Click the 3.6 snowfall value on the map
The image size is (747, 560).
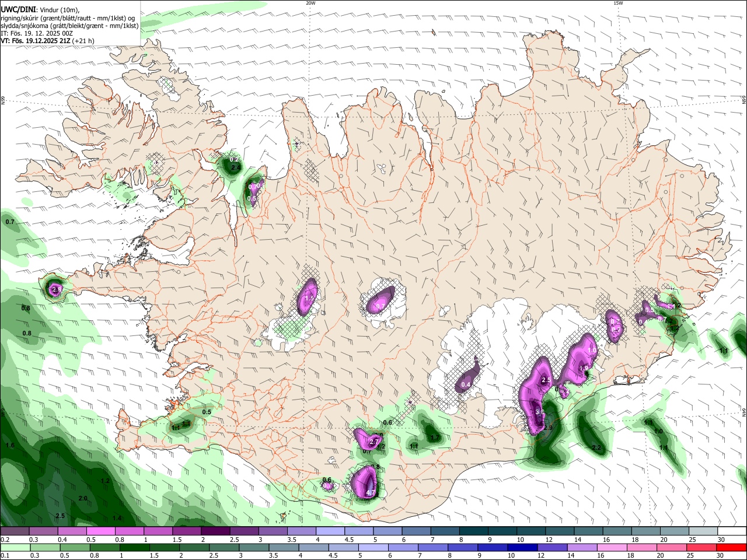click(x=540, y=412)
